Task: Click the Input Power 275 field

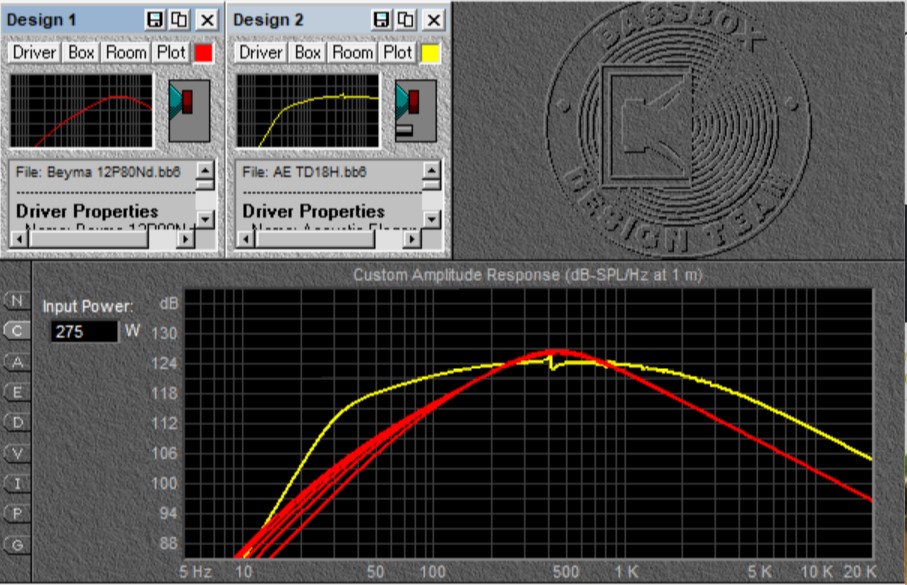Action: (84, 332)
